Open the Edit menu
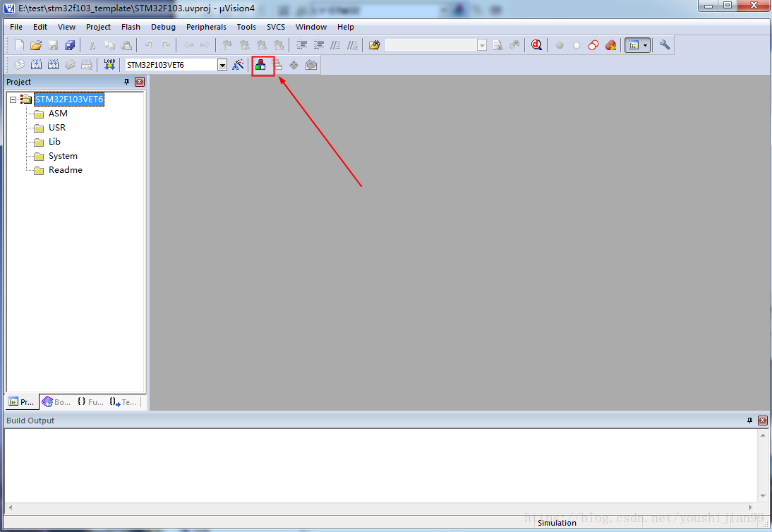The height and width of the screenshot is (532, 772). pyautogui.click(x=40, y=27)
